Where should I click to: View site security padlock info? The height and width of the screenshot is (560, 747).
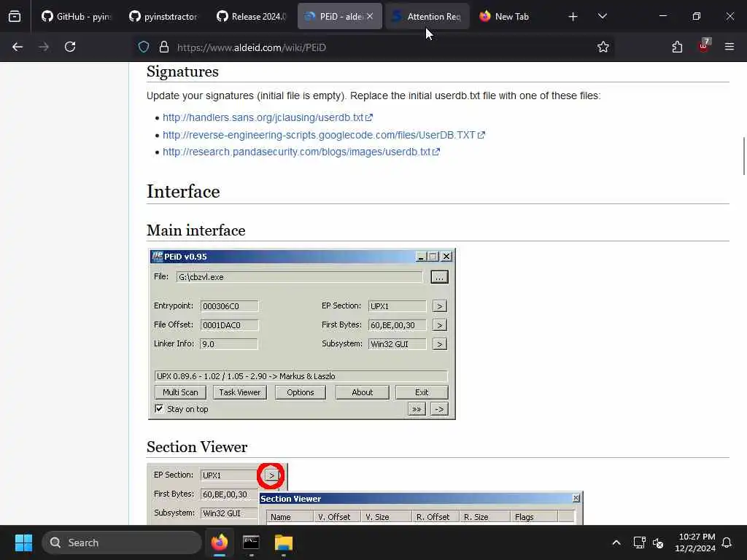point(164,47)
